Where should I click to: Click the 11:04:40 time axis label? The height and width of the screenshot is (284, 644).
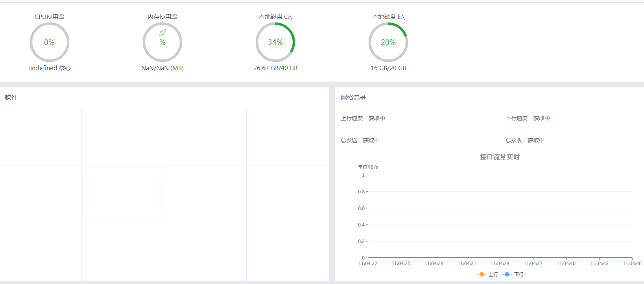[566, 264]
